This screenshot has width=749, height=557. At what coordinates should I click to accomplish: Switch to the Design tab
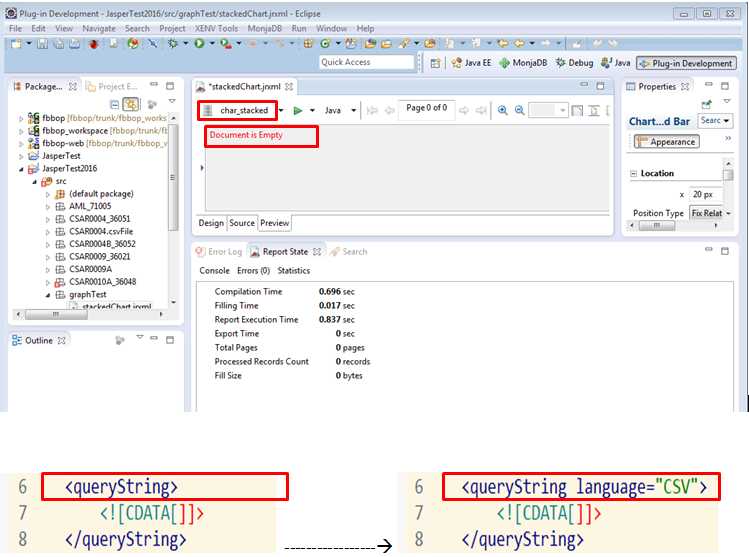211,223
